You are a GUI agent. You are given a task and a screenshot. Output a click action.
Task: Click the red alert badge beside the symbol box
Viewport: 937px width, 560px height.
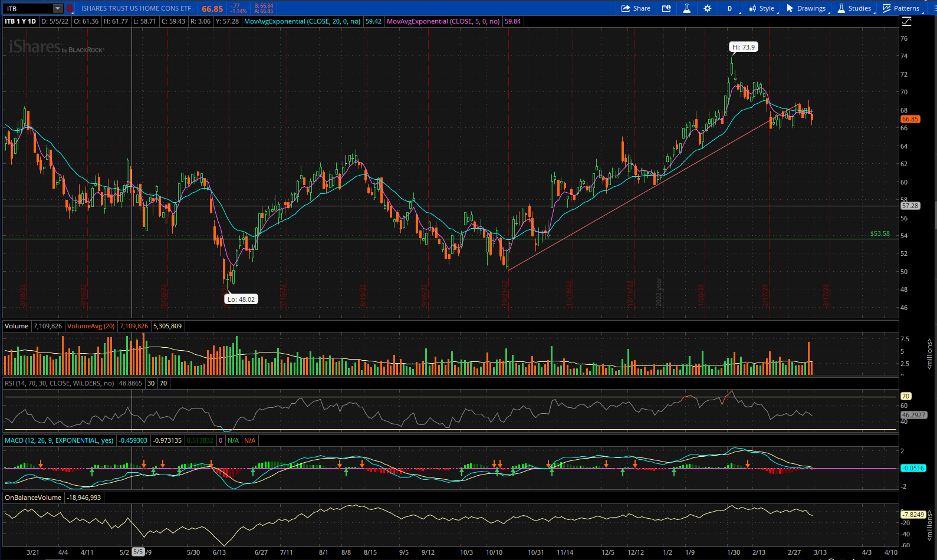70,8
